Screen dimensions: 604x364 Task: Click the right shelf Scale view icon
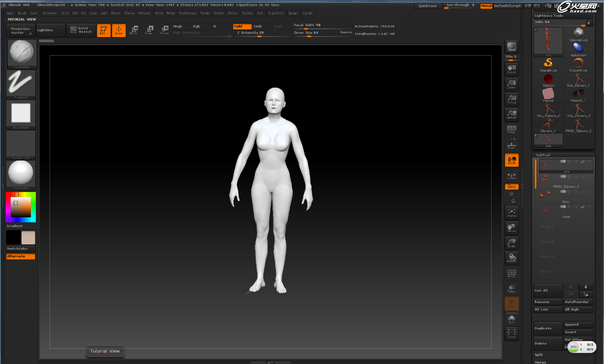coord(512,243)
